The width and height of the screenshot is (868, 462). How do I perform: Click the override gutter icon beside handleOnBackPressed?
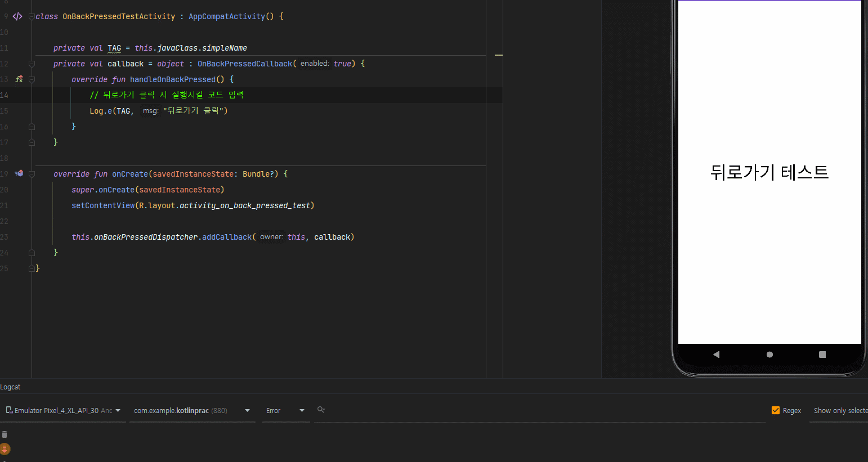pyautogui.click(x=19, y=79)
